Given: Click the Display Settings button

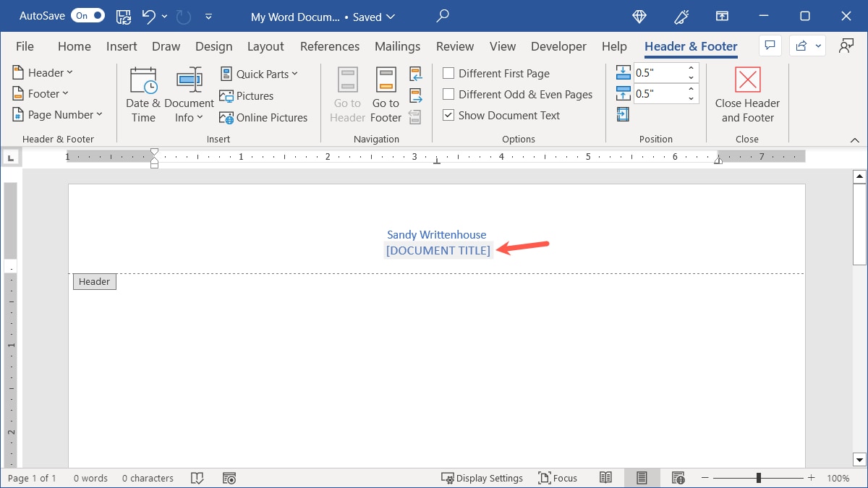Looking at the screenshot, I should (482, 478).
